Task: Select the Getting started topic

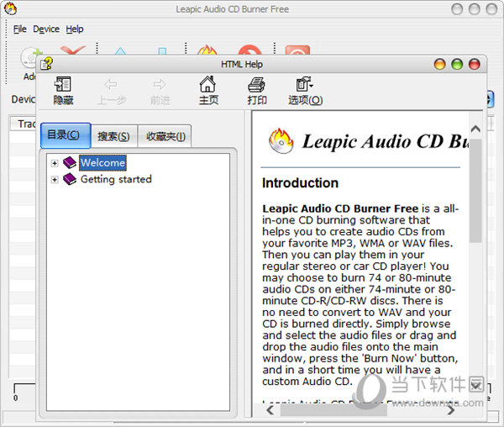Action: [x=116, y=179]
